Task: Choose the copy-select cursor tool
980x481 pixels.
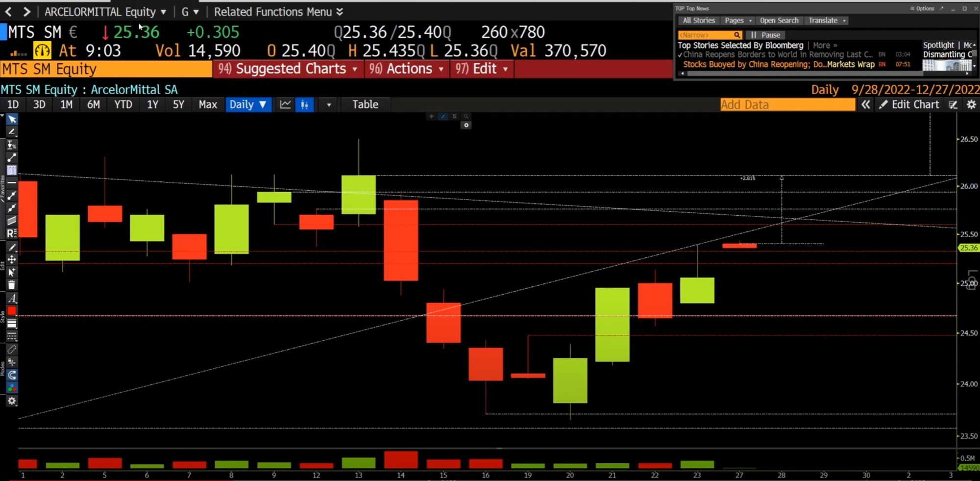Action: click(x=12, y=272)
